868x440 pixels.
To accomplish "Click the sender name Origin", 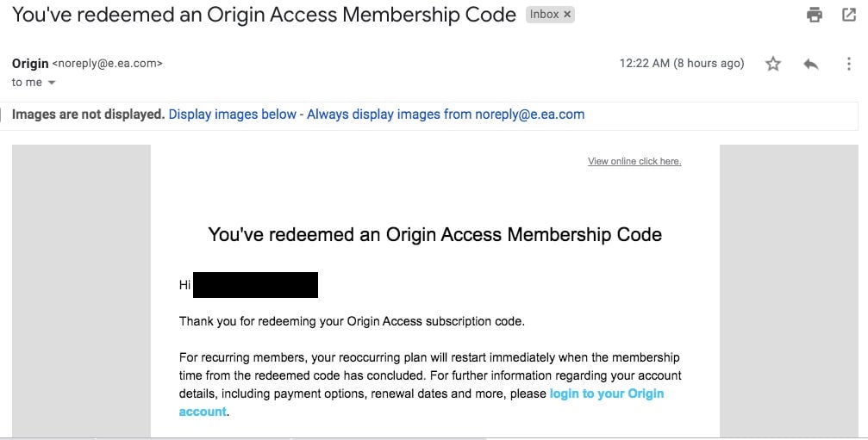I will (x=30, y=63).
